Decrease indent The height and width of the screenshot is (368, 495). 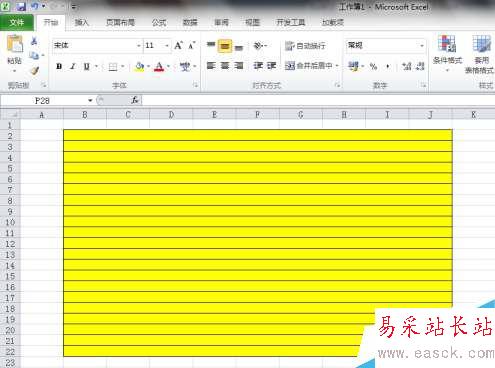coord(258,66)
